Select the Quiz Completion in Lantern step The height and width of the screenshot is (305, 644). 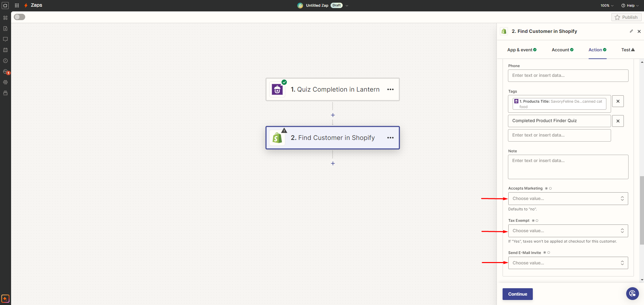point(333,89)
